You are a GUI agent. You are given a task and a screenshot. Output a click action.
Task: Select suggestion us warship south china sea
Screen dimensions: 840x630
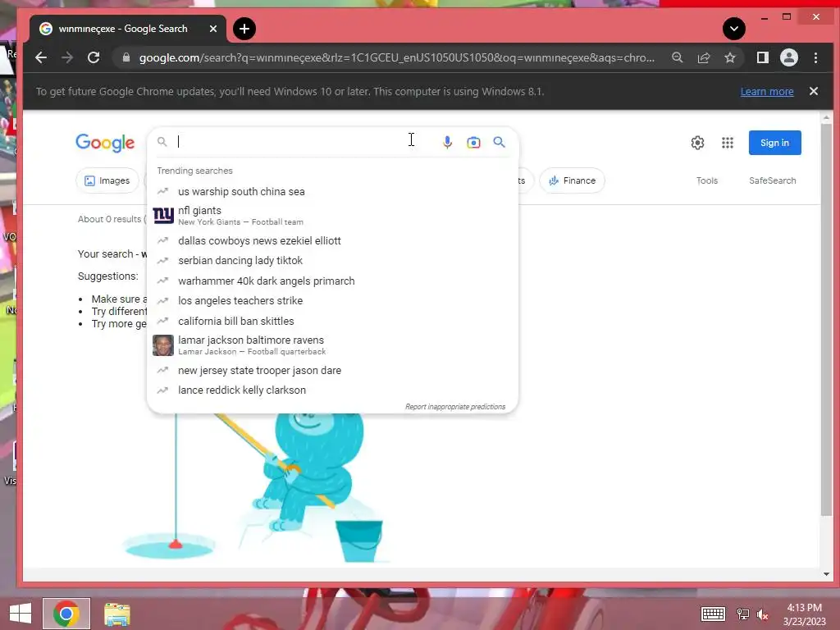tap(332, 192)
